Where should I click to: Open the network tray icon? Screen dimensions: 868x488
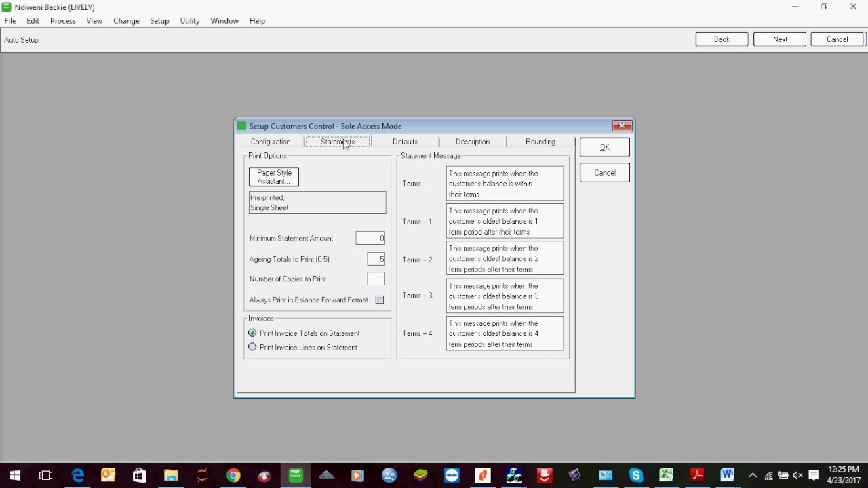(x=768, y=476)
